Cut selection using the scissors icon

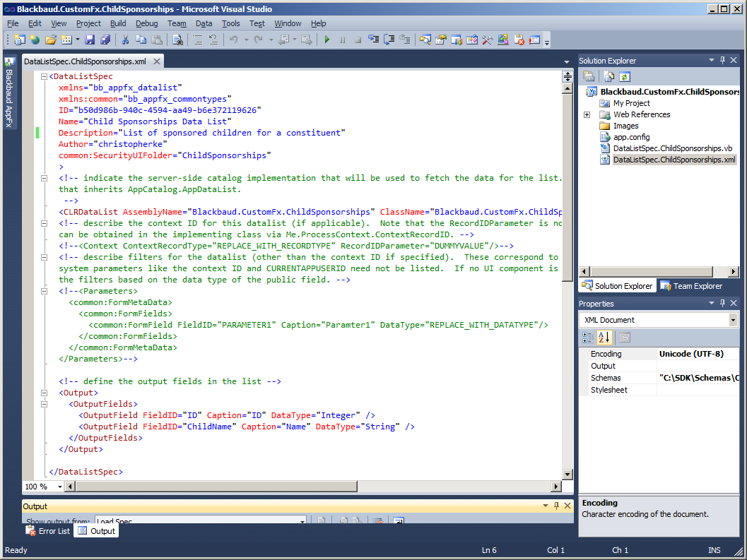(x=125, y=40)
